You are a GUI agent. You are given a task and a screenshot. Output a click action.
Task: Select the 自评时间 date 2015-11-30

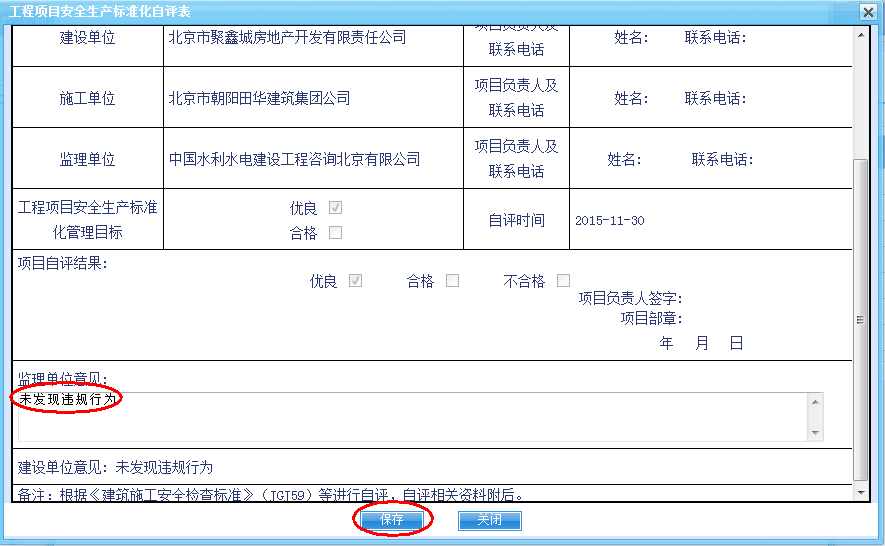point(610,220)
